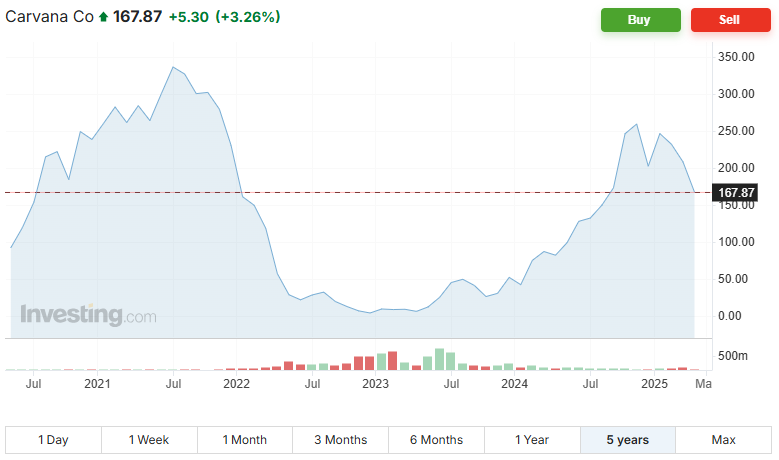This screenshot has height=460, width=779.
Task: Click the selected 5 years tab
Action: point(627,440)
